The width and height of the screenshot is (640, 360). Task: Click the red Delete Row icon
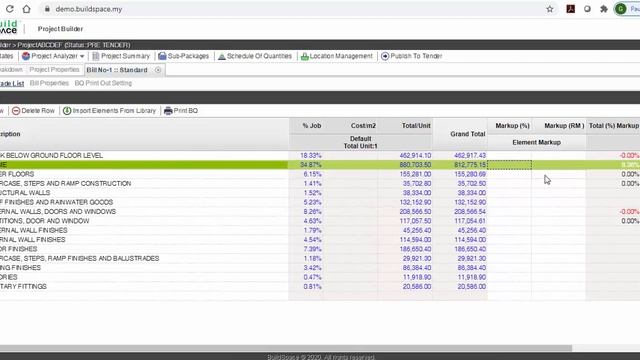point(16,111)
